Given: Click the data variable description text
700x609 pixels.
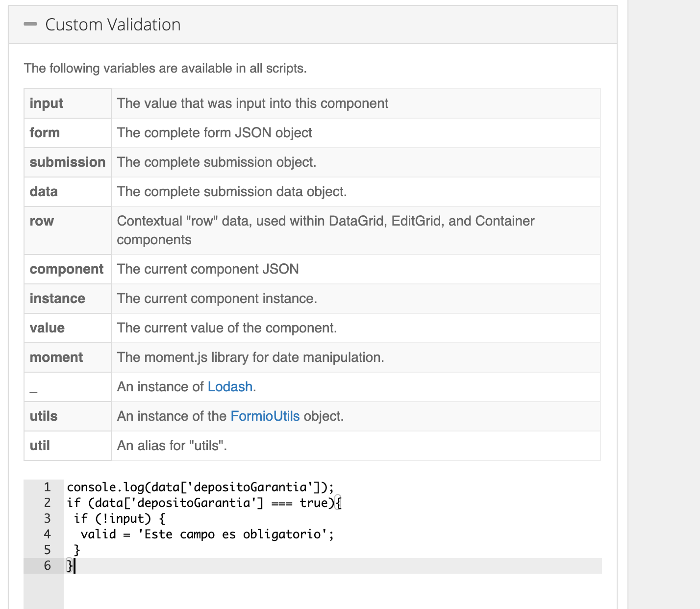Looking at the screenshot, I should tap(231, 191).
